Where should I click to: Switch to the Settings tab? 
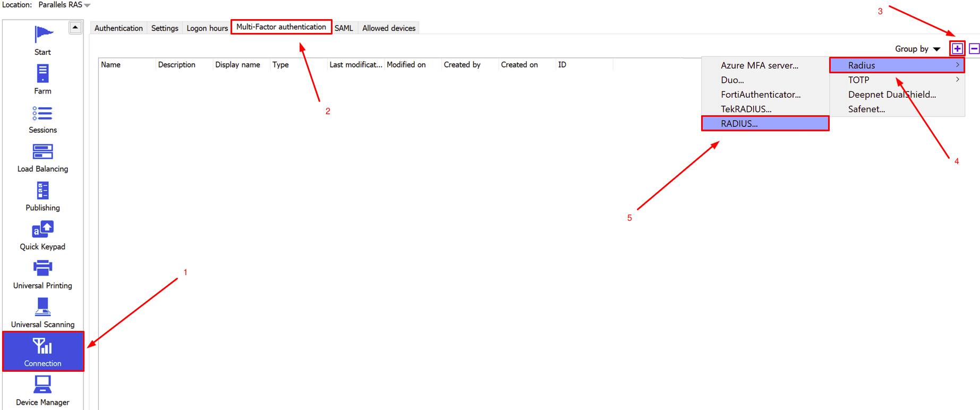coord(165,28)
